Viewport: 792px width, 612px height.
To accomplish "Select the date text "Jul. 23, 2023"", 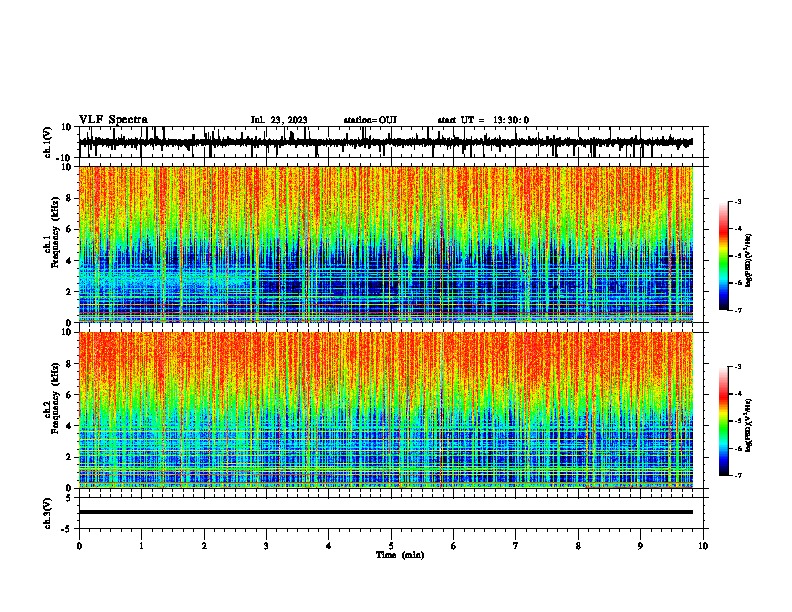I will click(x=279, y=120).
